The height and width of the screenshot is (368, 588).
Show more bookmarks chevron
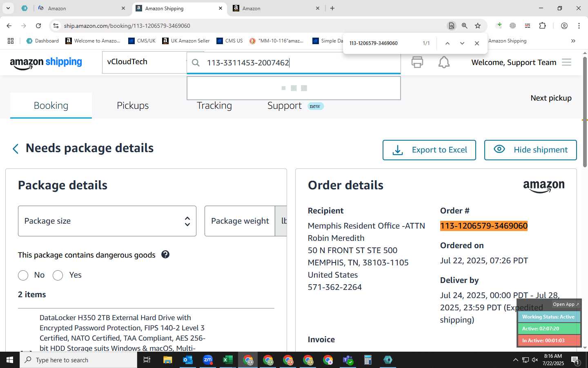573,41
